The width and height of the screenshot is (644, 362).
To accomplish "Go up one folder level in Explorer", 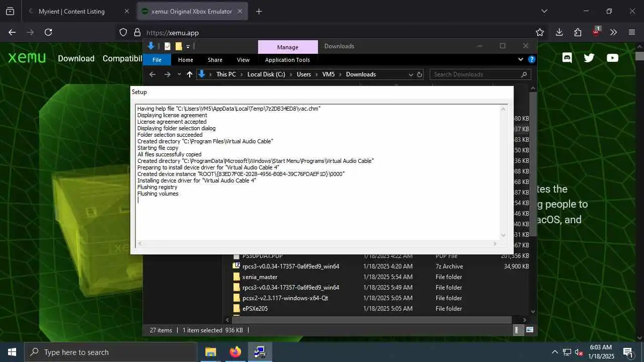I will pyautogui.click(x=190, y=74).
